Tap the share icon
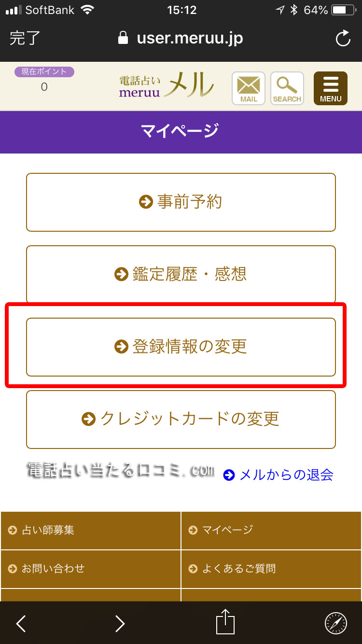 (x=225, y=622)
